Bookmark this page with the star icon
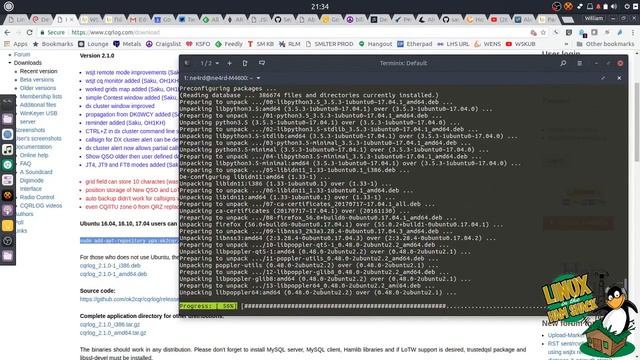 pyautogui.click(x=543, y=32)
